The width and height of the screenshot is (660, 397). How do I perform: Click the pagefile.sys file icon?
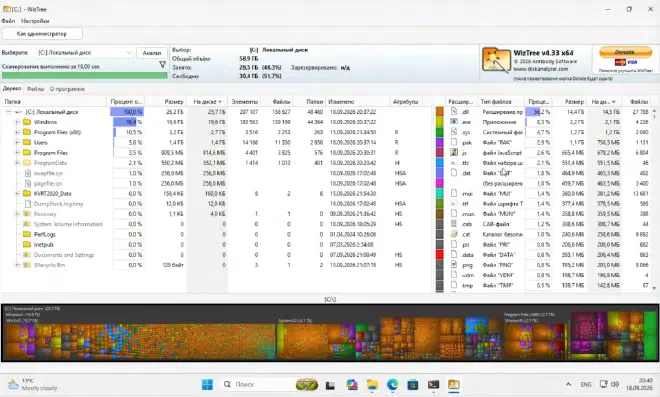(27, 184)
